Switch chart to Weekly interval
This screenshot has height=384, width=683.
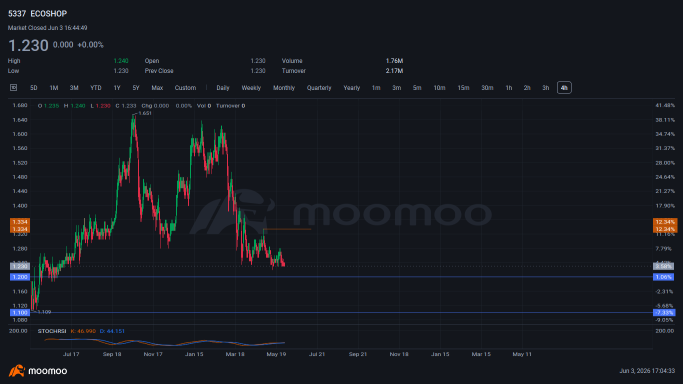(251, 88)
